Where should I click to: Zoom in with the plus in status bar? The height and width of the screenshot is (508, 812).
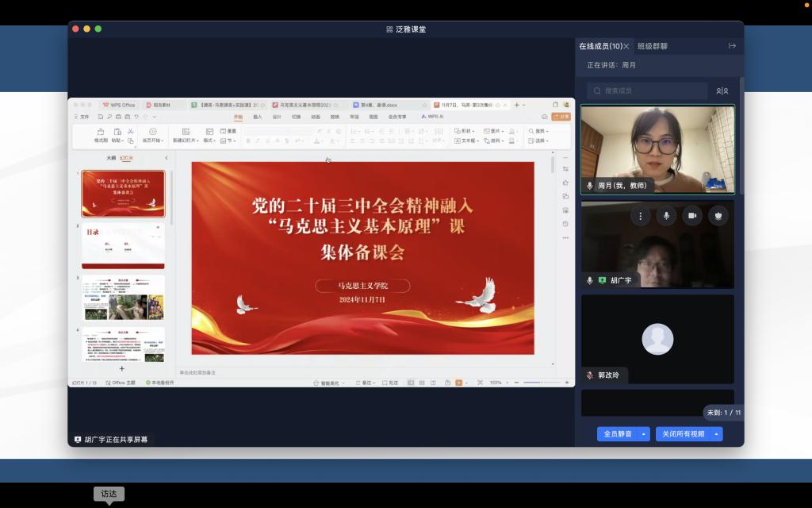pyautogui.click(x=567, y=383)
